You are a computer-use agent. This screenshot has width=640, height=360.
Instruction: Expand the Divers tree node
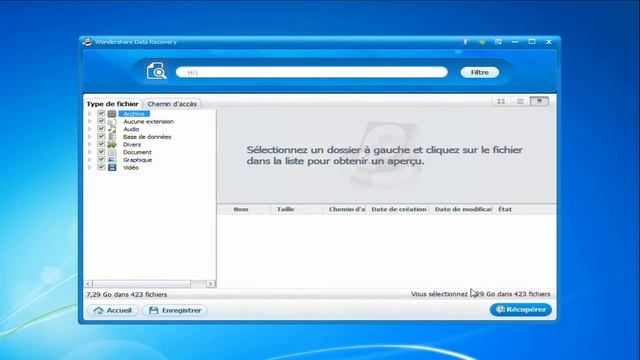point(90,144)
